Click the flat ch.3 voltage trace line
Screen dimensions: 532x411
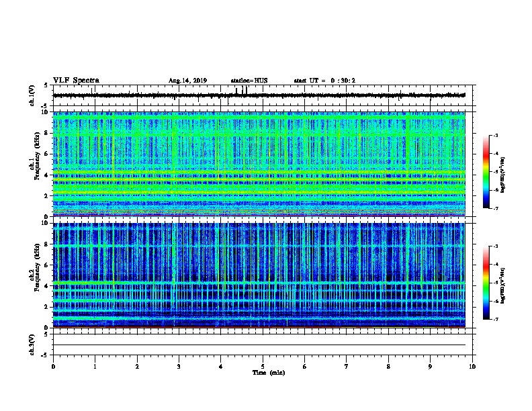(259, 345)
